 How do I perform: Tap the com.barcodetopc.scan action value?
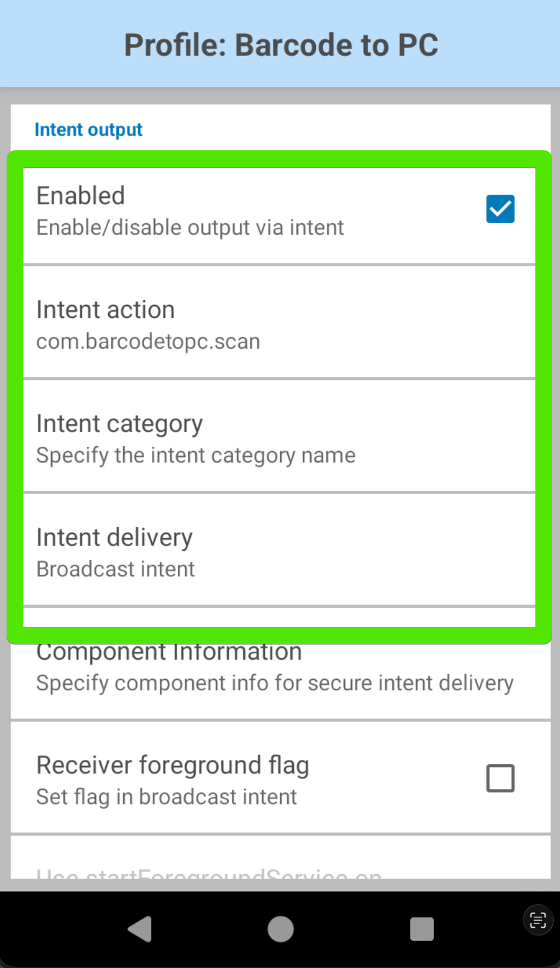[148, 342]
